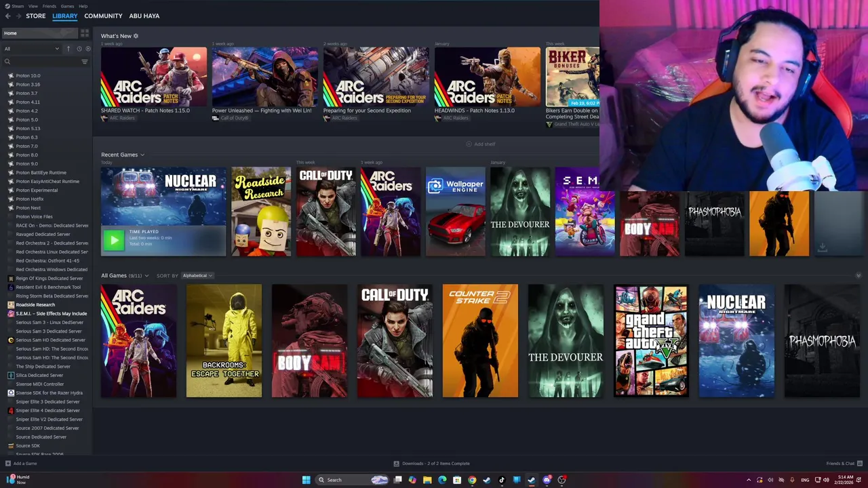This screenshot has width=868, height=488.
Task: Open HEADWINDS Patch Notes 1.13.0 news
Action: (488, 77)
